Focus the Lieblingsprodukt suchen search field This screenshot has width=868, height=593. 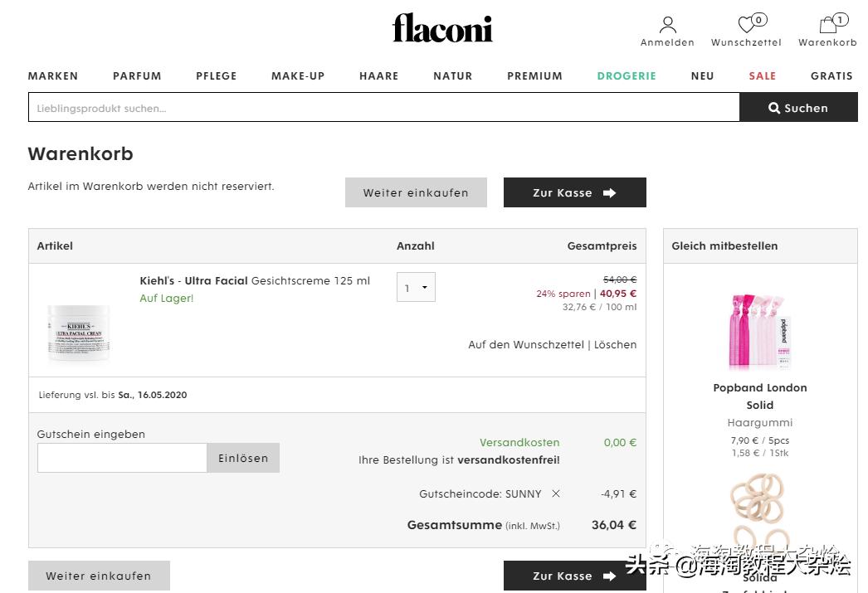(x=383, y=107)
